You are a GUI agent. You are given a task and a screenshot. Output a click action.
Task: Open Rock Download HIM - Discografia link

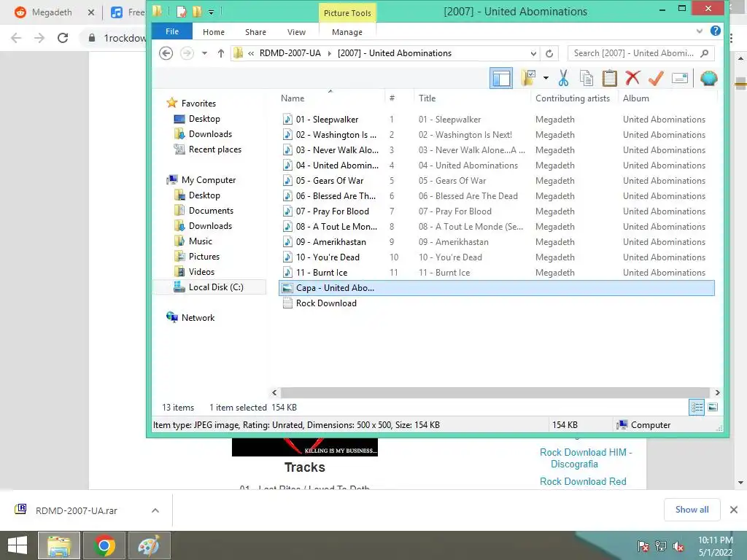[586, 458]
